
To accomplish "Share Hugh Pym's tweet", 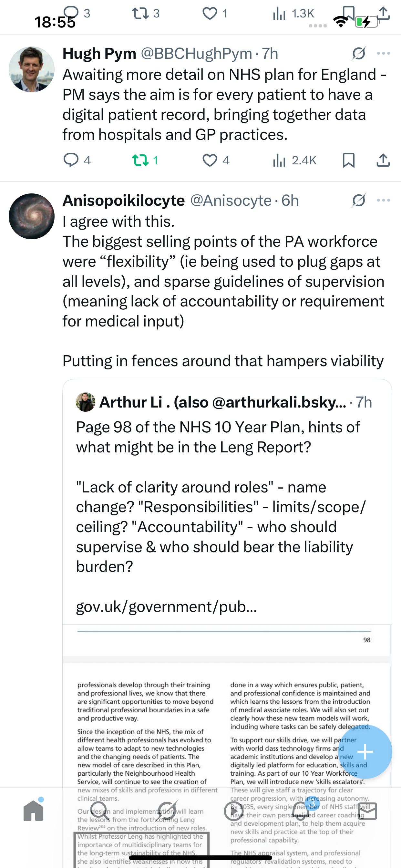I will tap(383, 160).
